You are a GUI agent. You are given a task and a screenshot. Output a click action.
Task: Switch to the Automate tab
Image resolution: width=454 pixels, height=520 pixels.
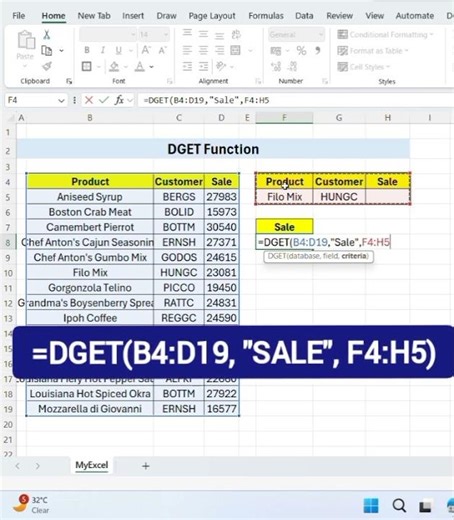415,16
